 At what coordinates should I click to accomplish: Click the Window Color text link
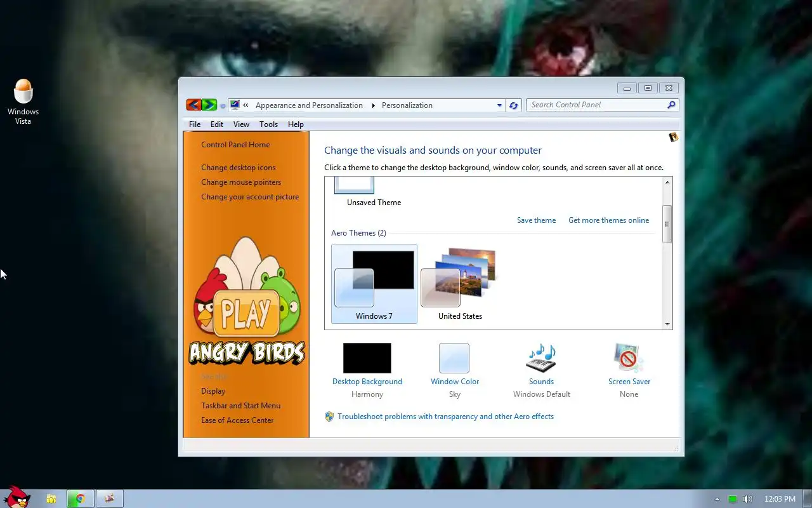(x=455, y=382)
